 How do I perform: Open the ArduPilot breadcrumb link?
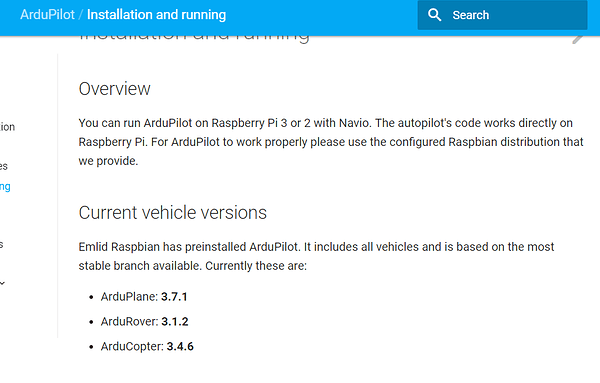click(x=47, y=15)
